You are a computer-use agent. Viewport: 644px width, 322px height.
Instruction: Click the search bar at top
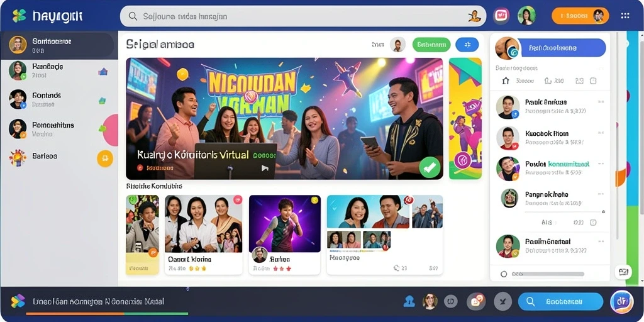pyautogui.click(x=303, y=16)
